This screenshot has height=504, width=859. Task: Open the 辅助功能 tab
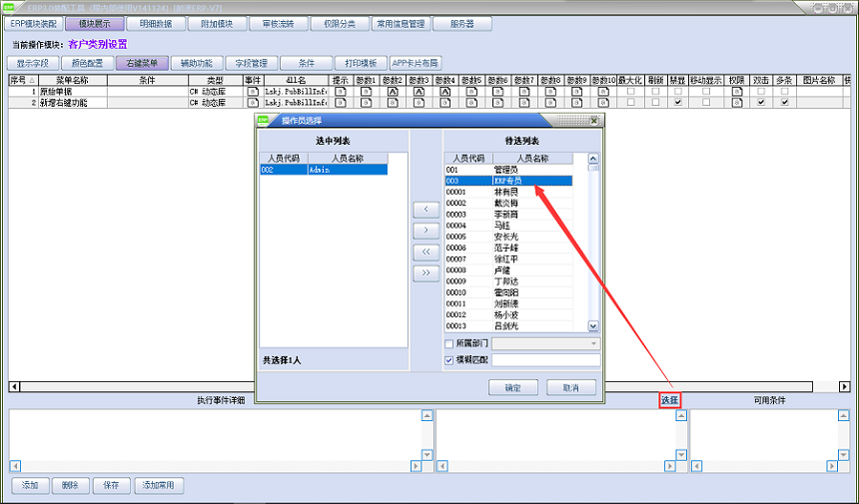[196, 63]
